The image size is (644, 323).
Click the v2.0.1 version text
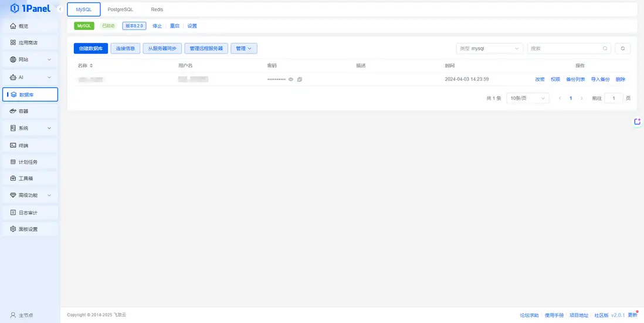618,315
